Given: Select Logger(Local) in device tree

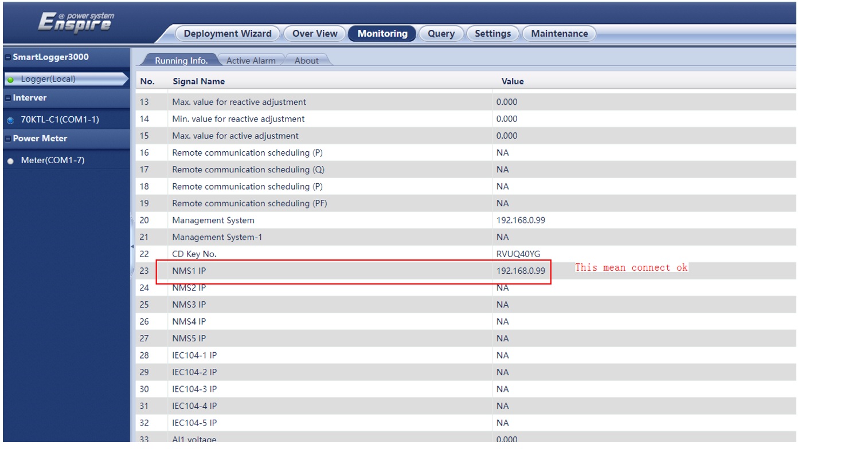Looking at the screenshot, I should pyautogui.click(x=65, y=79).
